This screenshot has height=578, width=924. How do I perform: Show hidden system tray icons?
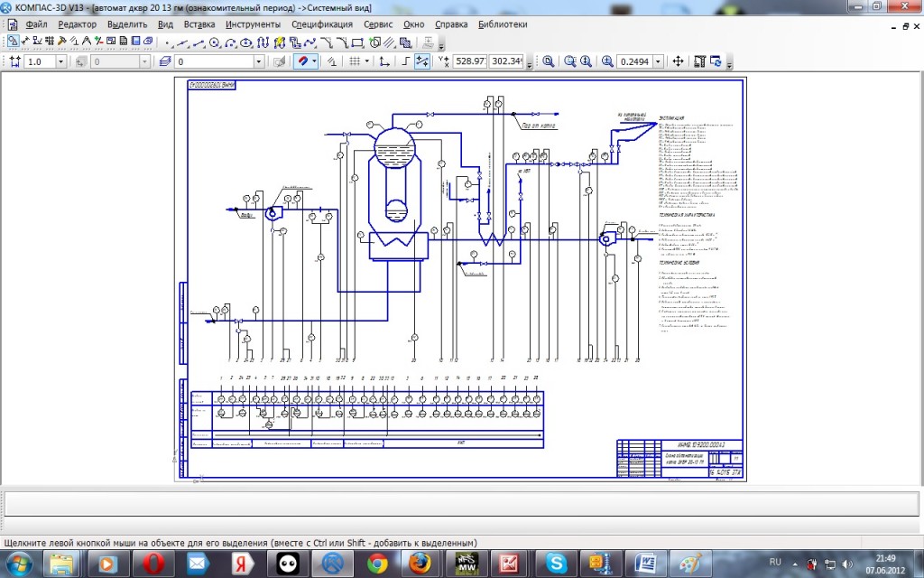795,564
